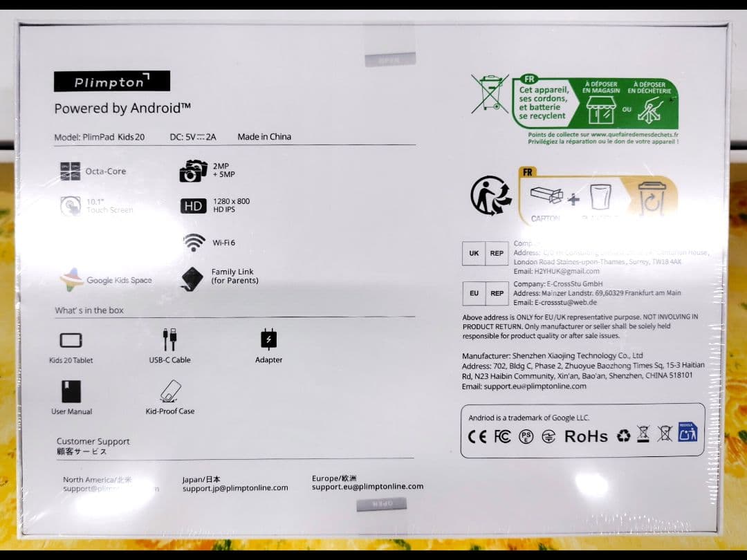Click the "Octa-Core" label
747x560 pixels.
pyautogui.click(x=106, y=171)
